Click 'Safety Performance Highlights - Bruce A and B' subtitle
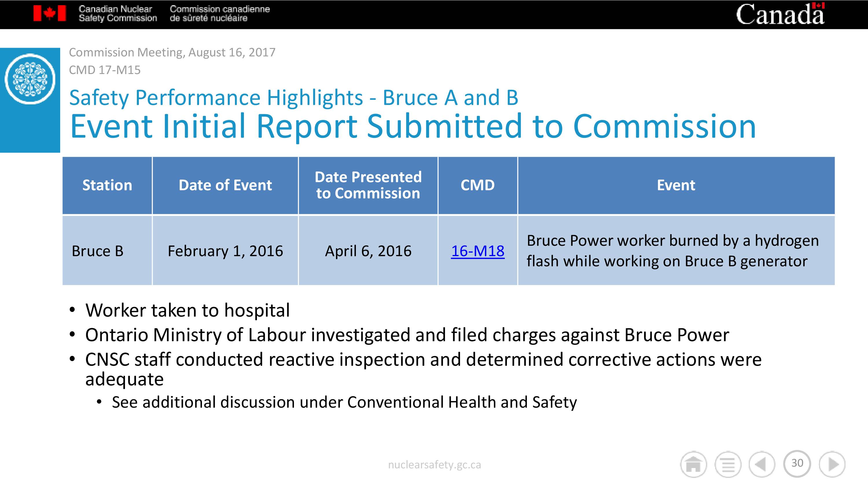 [293, 98]
